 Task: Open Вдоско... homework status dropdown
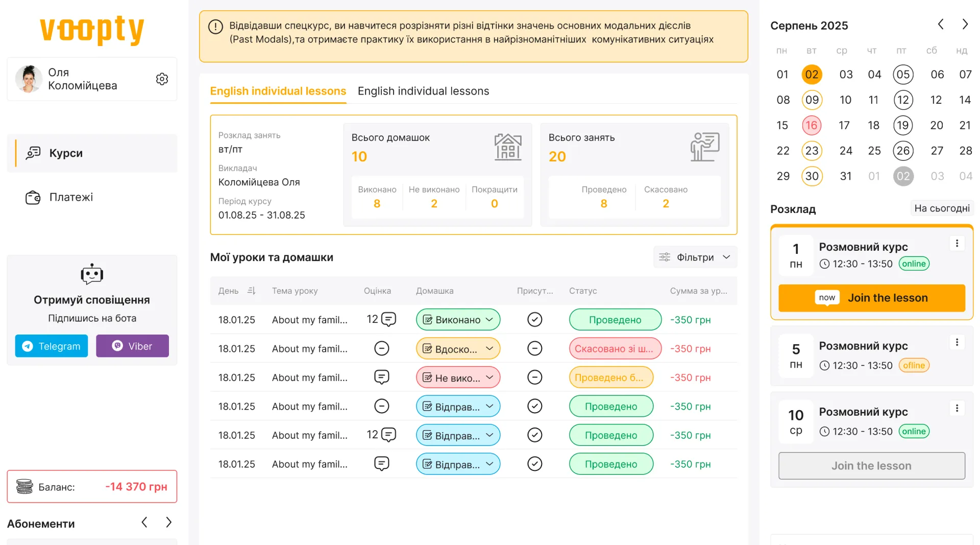point(458,348)
